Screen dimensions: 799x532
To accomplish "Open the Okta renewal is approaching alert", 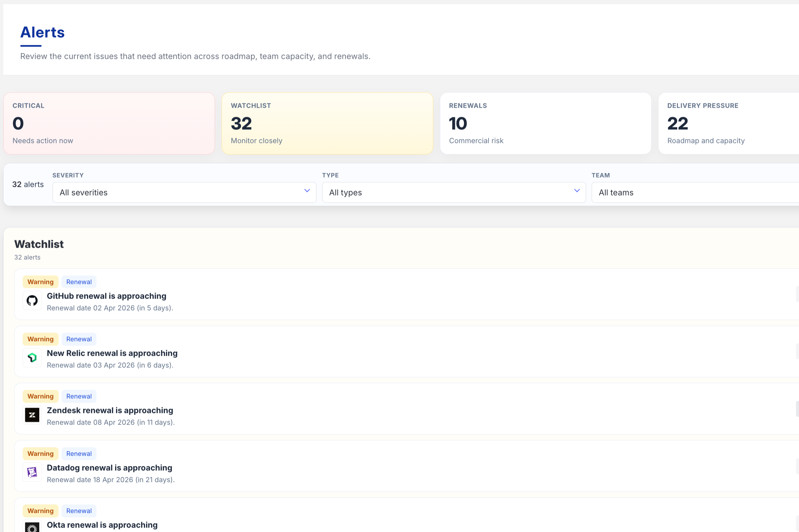I will 102,525.
